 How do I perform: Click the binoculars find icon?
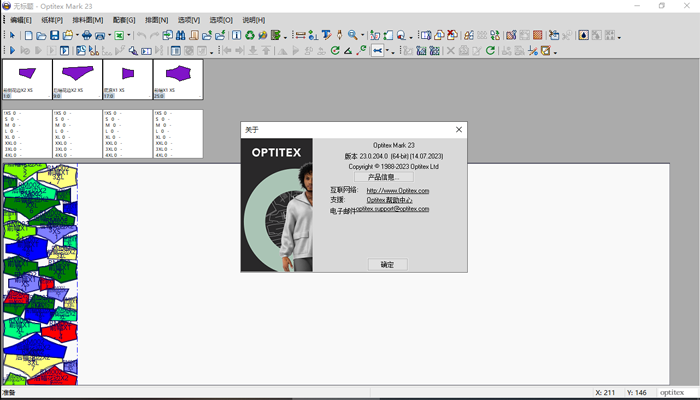[180, 35]
